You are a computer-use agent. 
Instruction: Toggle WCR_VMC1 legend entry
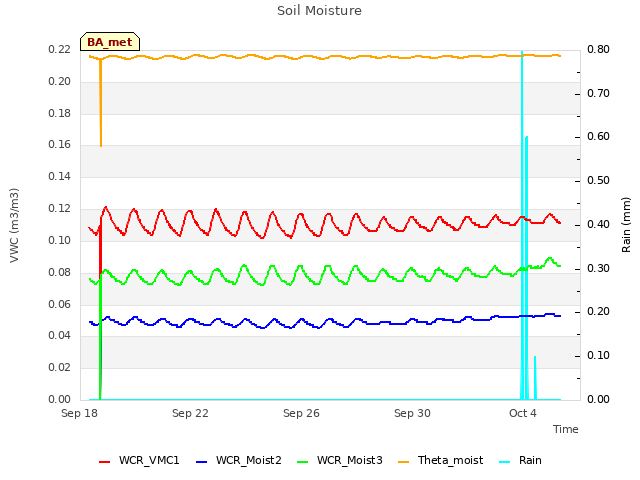139,460
